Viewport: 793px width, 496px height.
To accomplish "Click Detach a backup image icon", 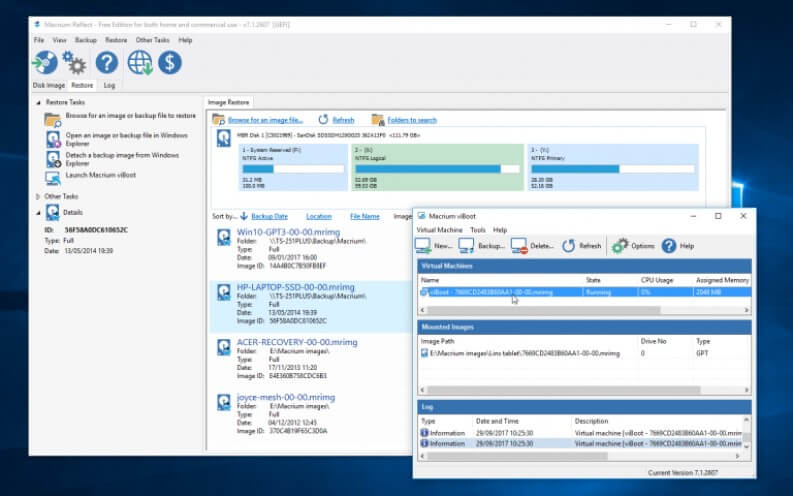I will pos(53,159).
